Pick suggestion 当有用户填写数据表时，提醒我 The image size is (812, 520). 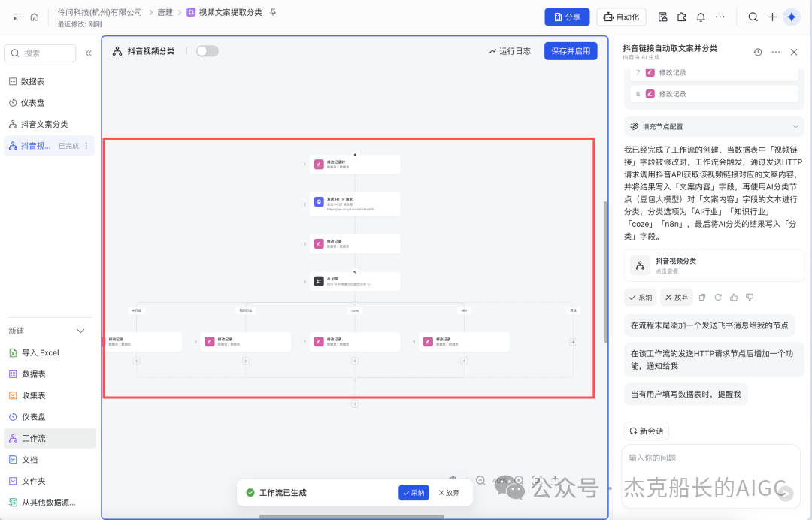(x=686, y=394)
